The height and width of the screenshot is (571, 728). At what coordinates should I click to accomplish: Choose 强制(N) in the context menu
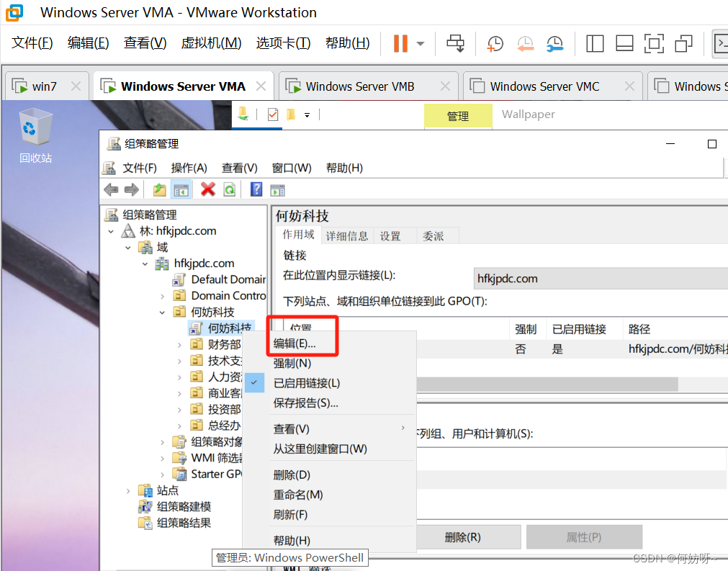(x=292, y=364)
